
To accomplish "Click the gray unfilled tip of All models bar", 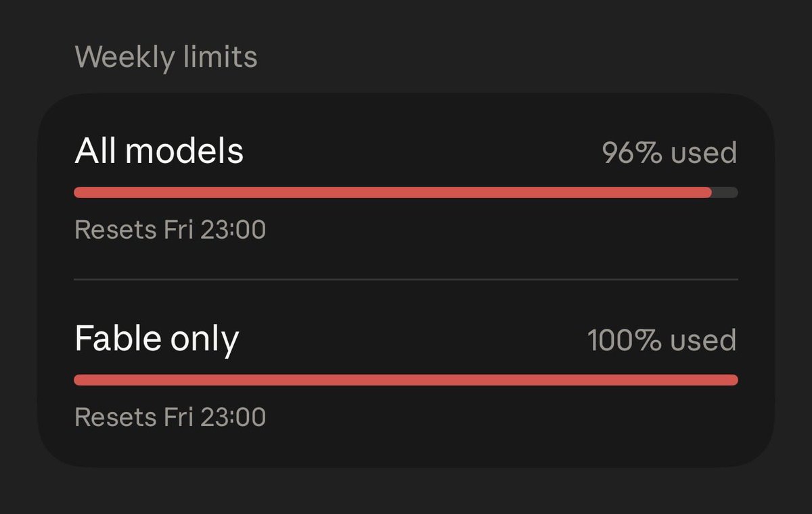I will [725, 193].
